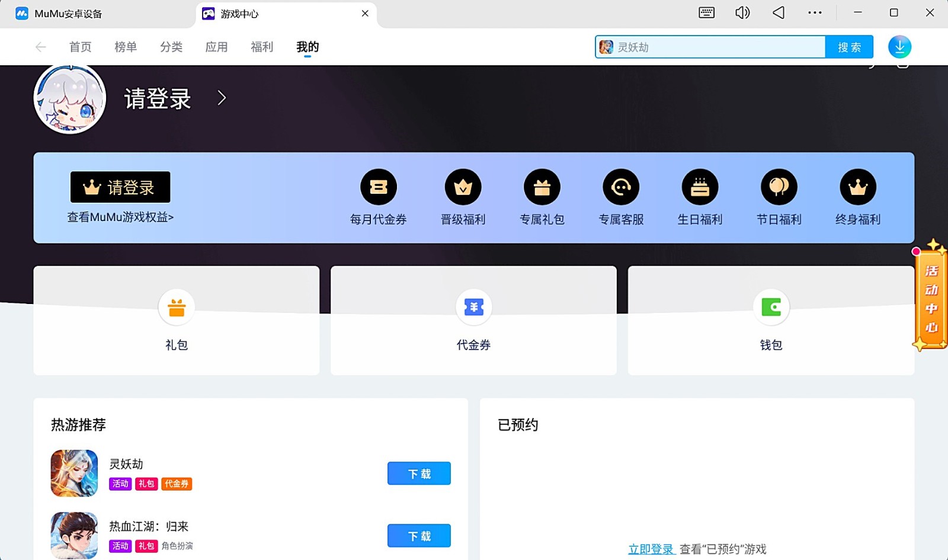Click the download manager icon near search
The width and height of the screenshot is (948, 560).
click(x=900, y=46)
